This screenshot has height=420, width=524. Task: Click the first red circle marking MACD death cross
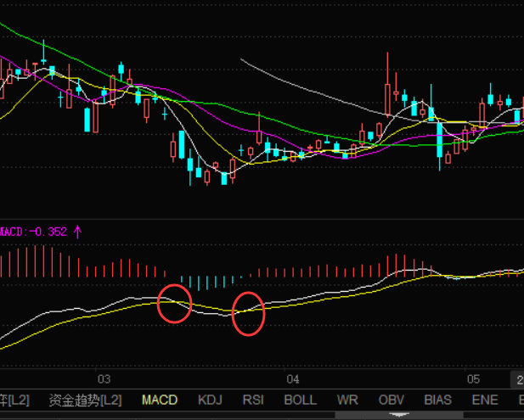click(x=175, y=304)
